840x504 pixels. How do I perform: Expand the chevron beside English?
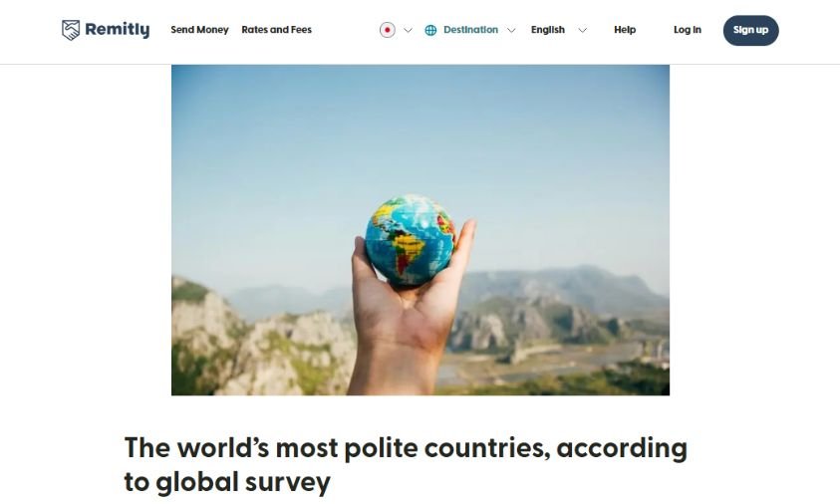tap(582, 31)
